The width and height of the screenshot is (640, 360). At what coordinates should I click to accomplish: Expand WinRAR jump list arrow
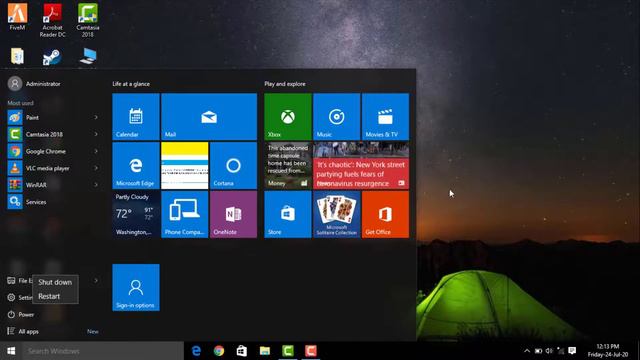click(96, 185)
